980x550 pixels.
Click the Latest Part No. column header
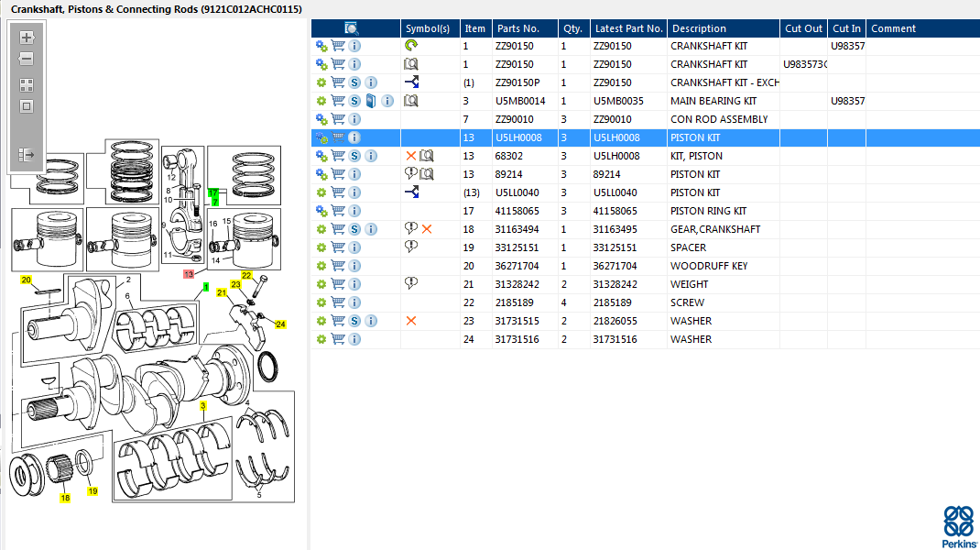point(628,28)
